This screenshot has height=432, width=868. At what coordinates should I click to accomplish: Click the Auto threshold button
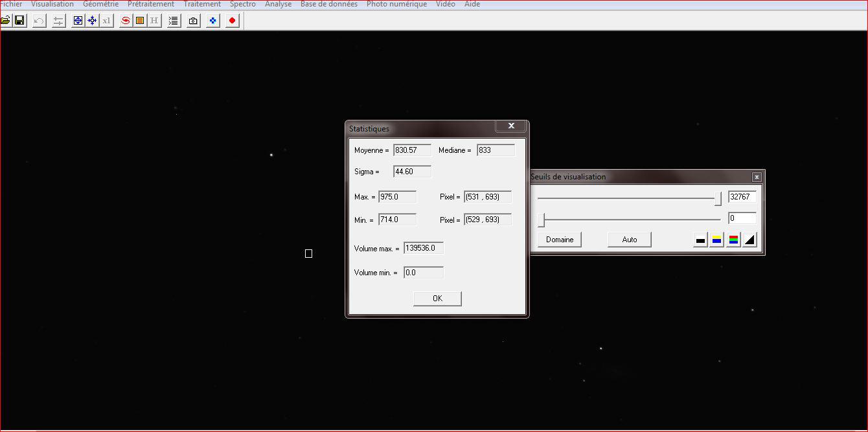630,240
